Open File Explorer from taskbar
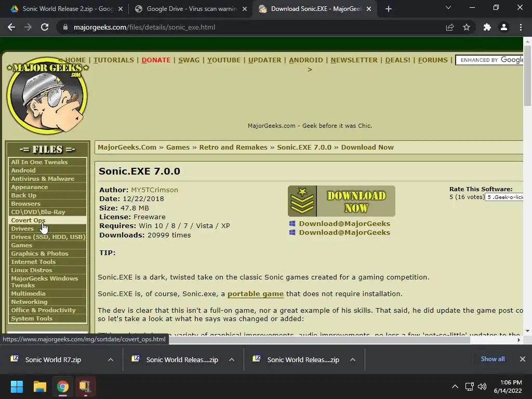The image size is (532, 399). (39, 387)
